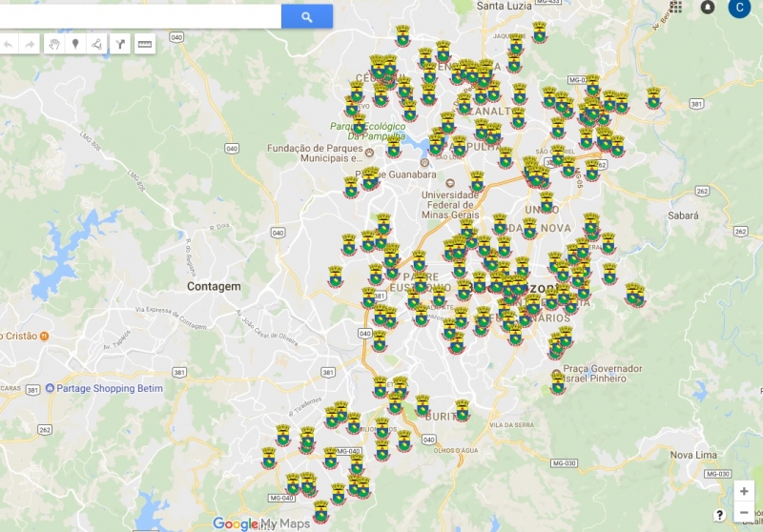
Task: Click the orange restaurant icon beside Cristão
Action: coord(44,336)
